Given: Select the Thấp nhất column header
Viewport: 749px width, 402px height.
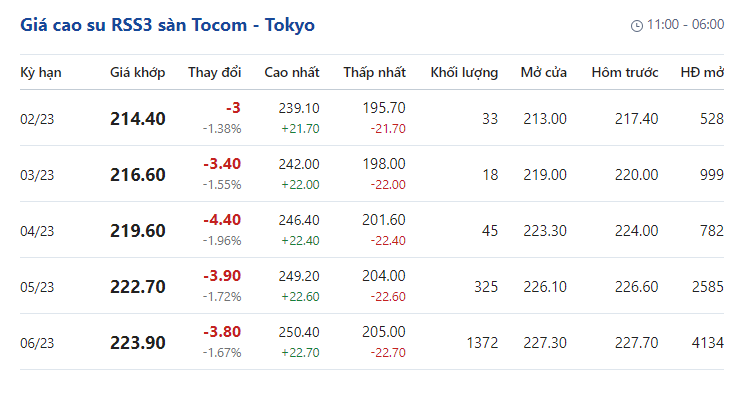Looking at the screenshot, I should (374, 73).
